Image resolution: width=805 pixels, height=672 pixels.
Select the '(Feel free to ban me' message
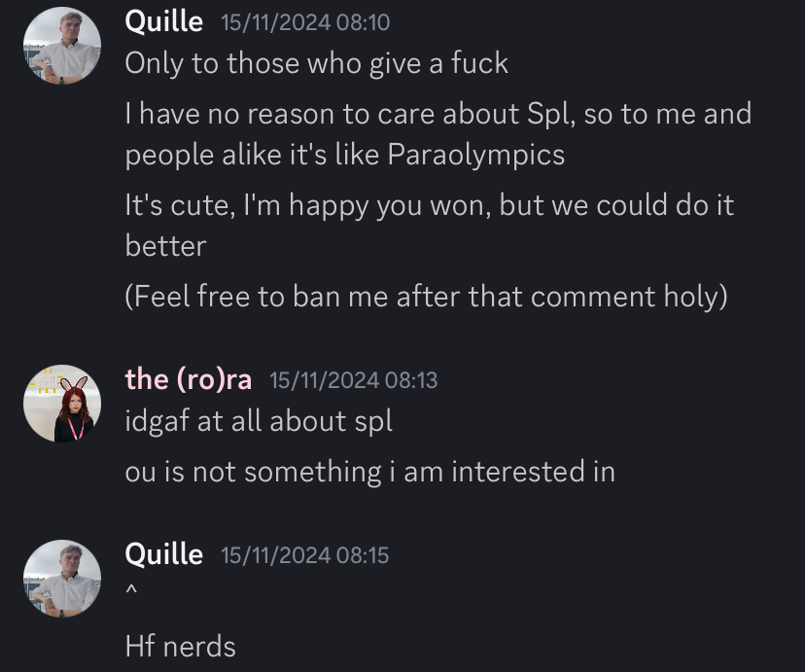(426, 297)
